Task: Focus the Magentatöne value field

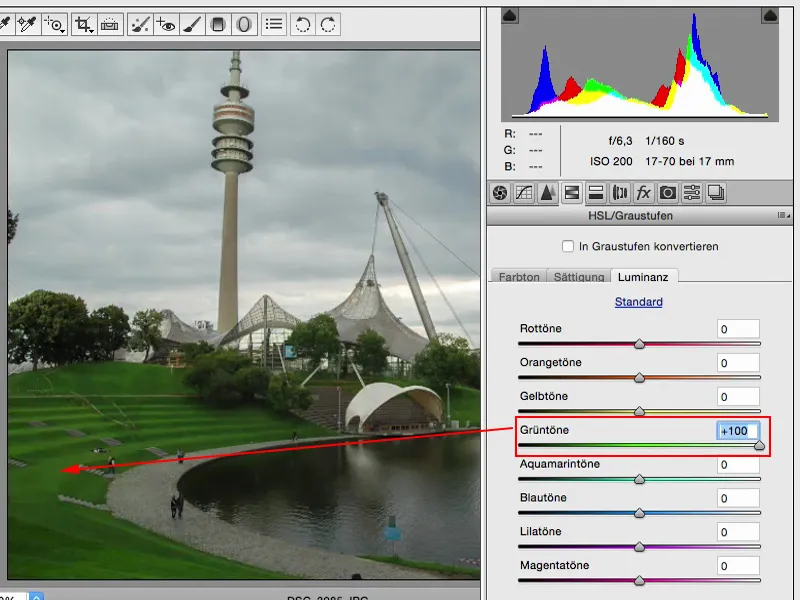Action: click(x=738, y=566)
